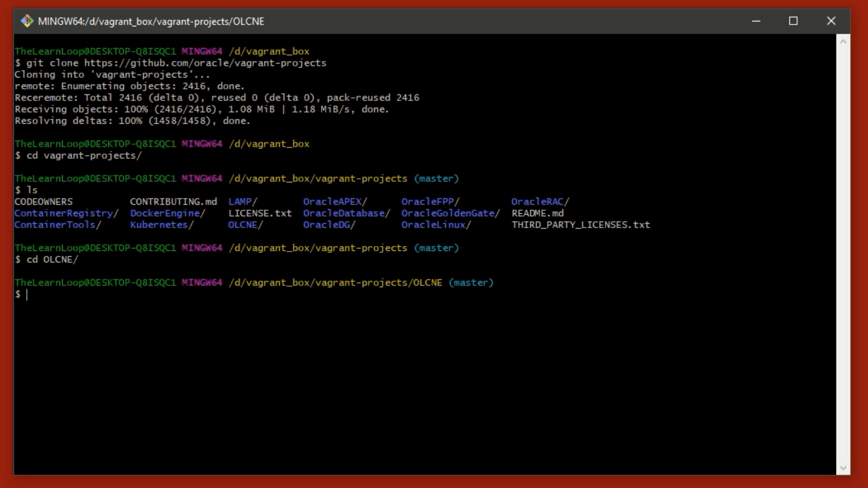Click the LICENSE.txt file name
This screenshot has width=868, height=488.
click(x=260, y=213)
